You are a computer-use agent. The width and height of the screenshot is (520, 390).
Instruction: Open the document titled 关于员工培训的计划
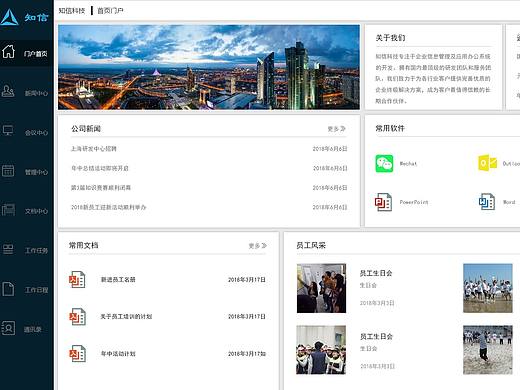[x=126, y=316]
